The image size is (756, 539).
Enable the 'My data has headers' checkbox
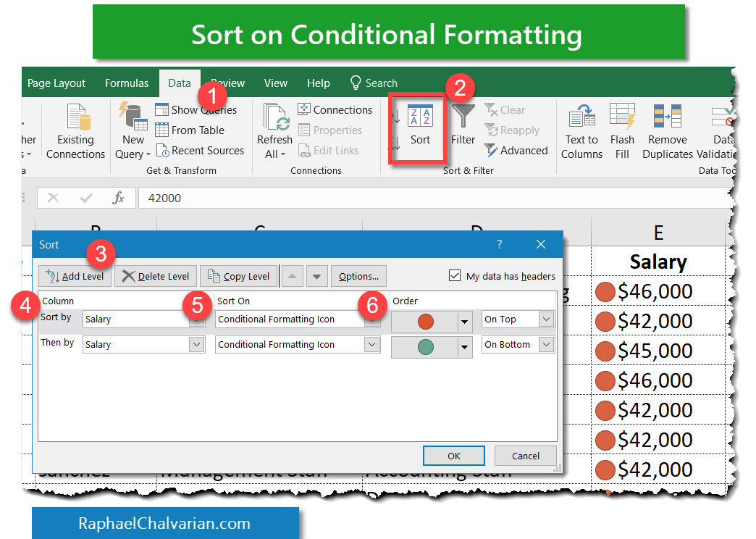(x=455, y=275)
